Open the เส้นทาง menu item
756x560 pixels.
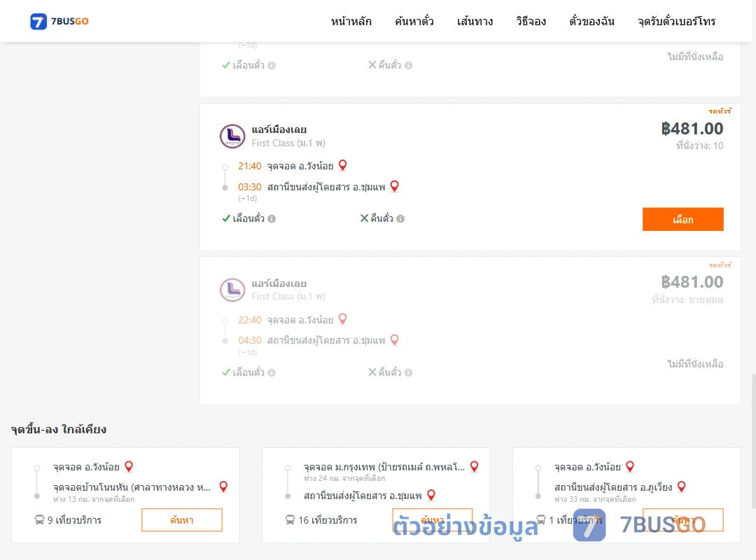tap(475, 21)
